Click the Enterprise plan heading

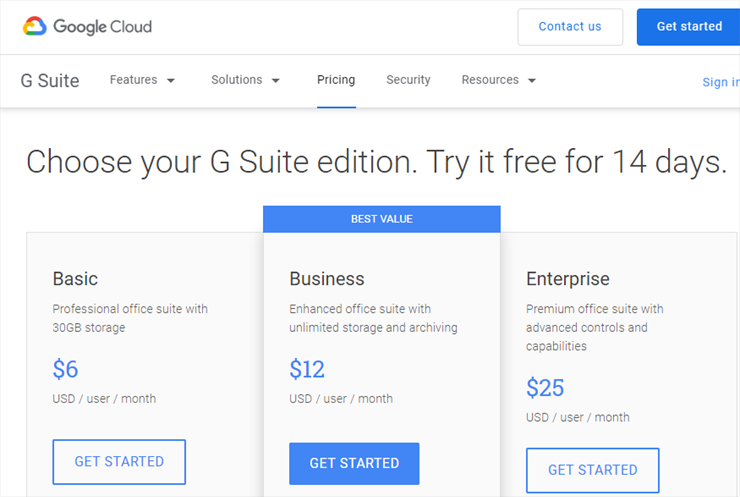click(x=568, y=279)
